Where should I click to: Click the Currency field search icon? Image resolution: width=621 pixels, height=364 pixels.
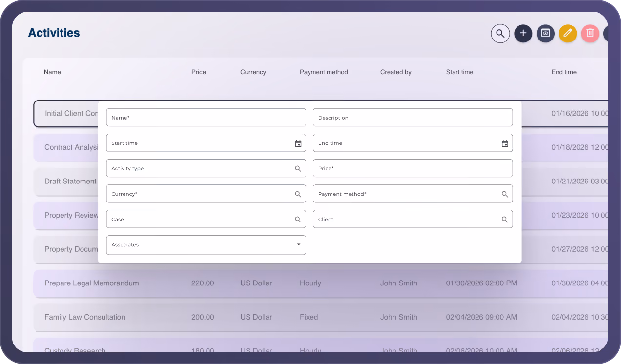tap(298, 194)
